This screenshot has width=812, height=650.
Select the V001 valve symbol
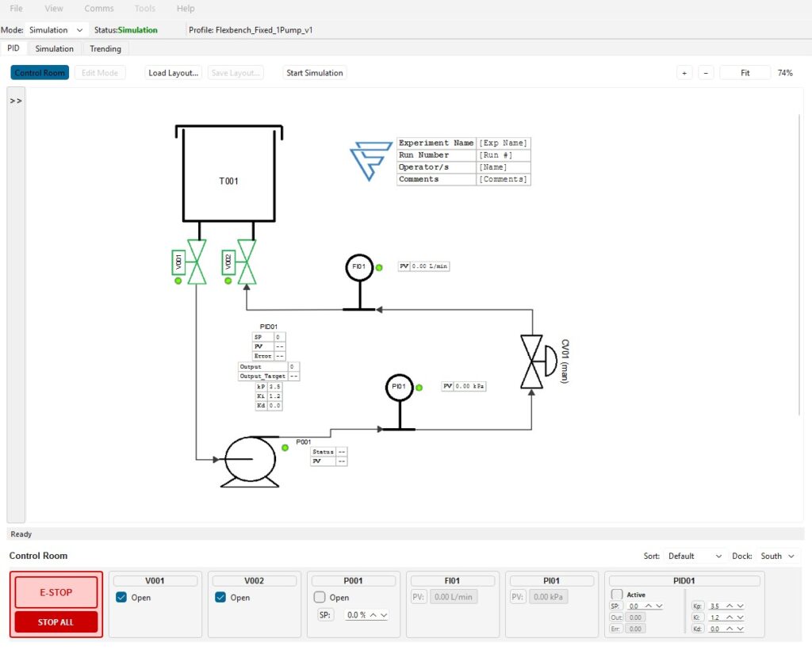pyautogui.click(x=196, y=262)
